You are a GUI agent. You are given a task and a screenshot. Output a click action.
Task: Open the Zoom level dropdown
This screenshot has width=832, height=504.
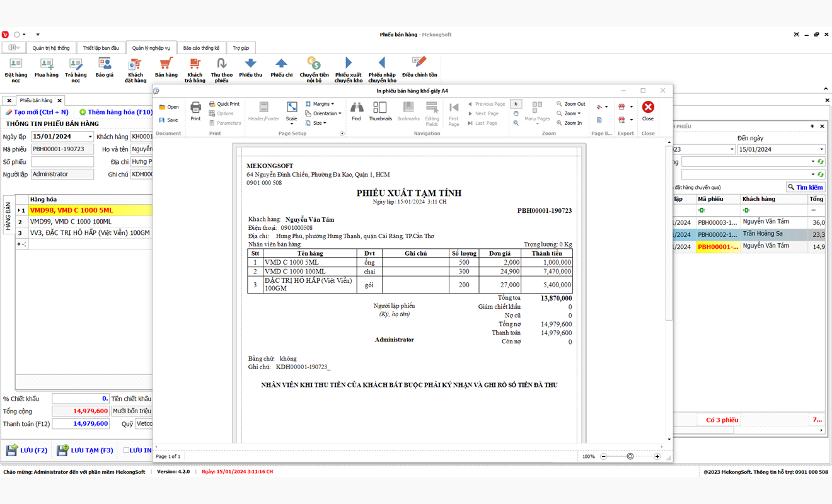[x=569, y=113]
